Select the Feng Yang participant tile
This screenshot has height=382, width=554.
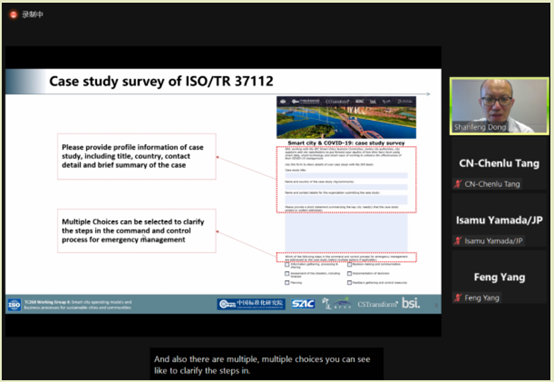click(499, 277)
